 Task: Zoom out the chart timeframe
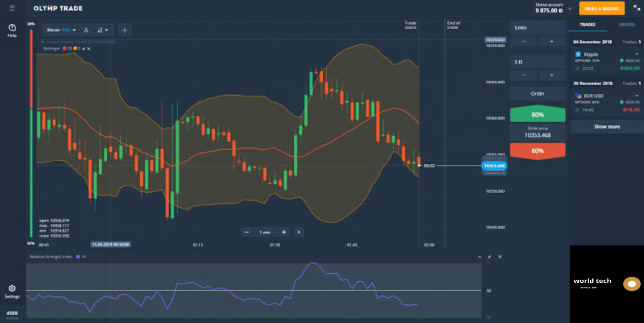pyautogui.click(x=247, y=232)
